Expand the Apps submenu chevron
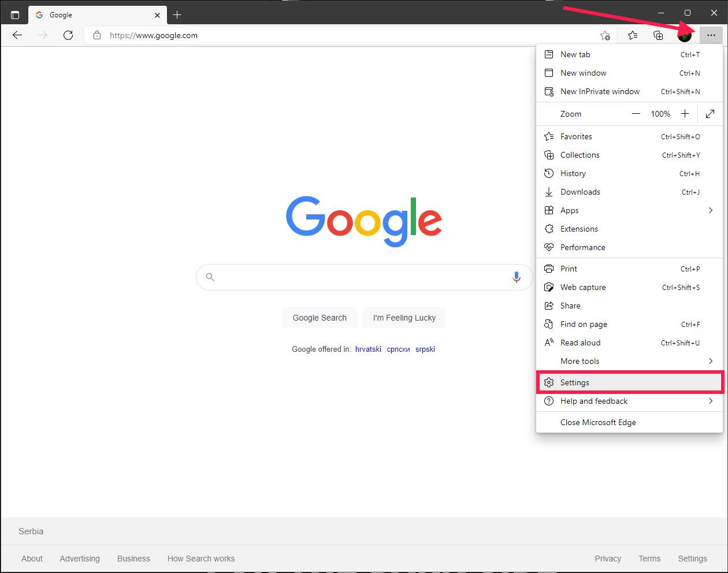 point(711,210)
